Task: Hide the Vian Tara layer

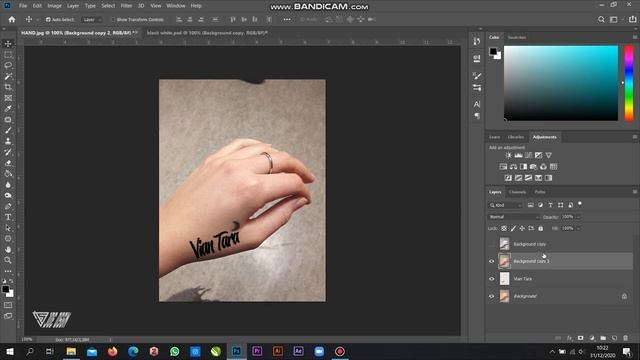Action: tap(492, 279)
